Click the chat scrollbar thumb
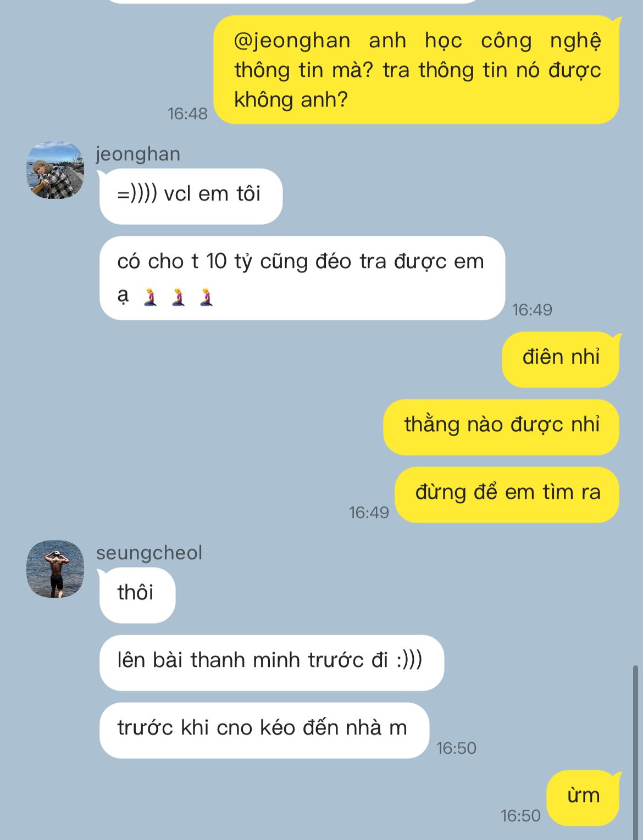The height and width of the screenshot is (840, 643). click(x=636, y=752)
